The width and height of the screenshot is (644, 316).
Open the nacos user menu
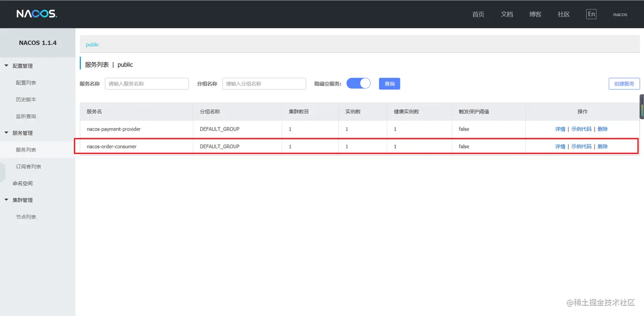620,14
